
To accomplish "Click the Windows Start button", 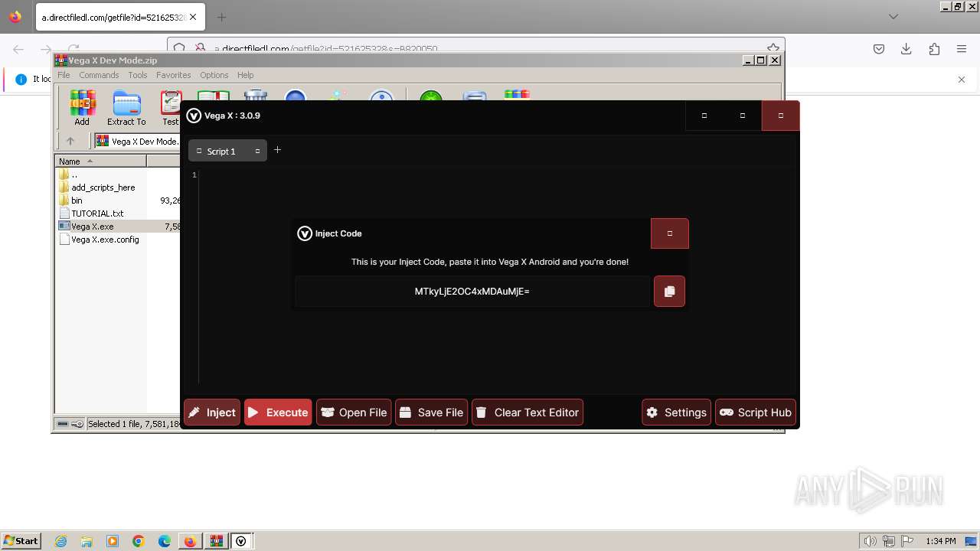I will pos(21,540).
